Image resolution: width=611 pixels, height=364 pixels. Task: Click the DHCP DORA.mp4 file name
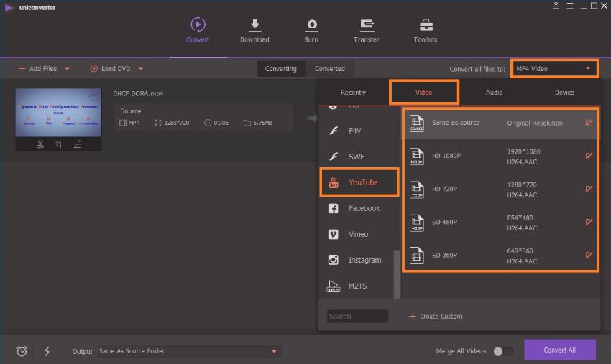point(138,94)
